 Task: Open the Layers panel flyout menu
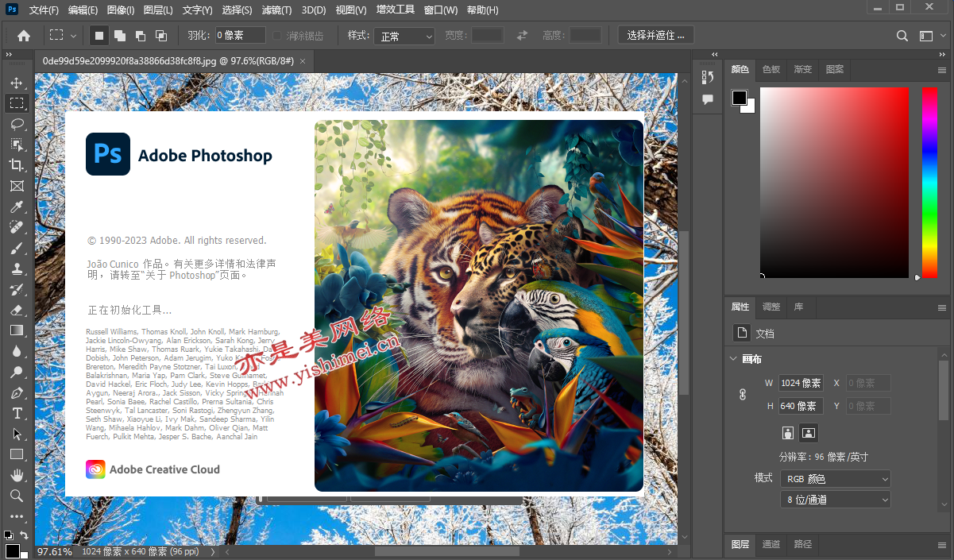pos(942,545)
